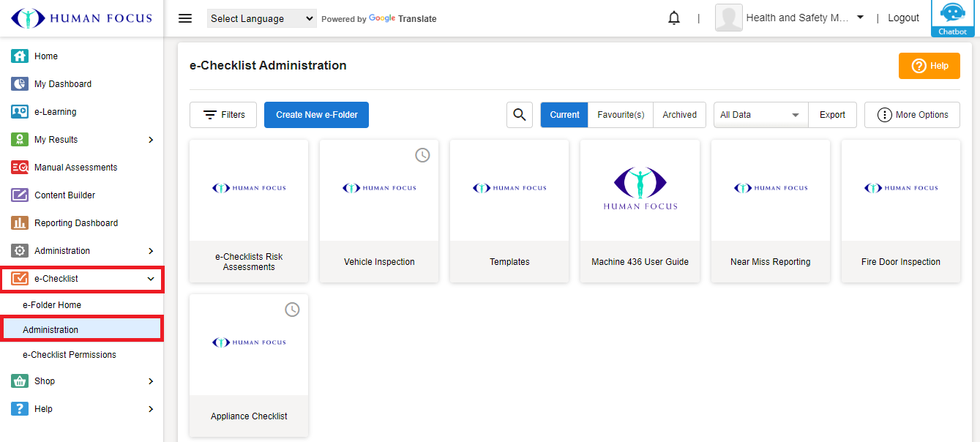Open the Chatbot assistant icon
Image resolution: width=980 pixels, height=442 pixels.
[x=952, y=18]
